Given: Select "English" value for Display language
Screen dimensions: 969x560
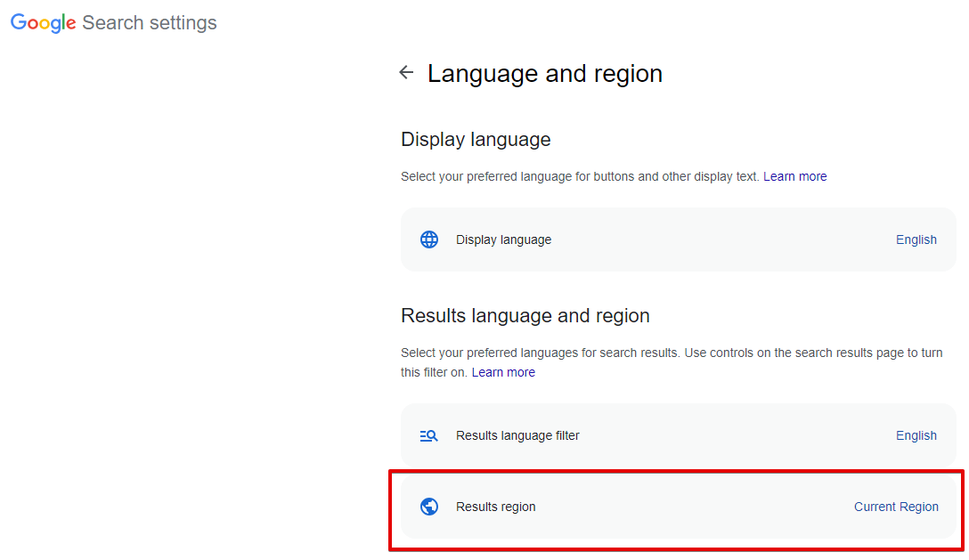Looking at the screenshot, I should point(916,239).
